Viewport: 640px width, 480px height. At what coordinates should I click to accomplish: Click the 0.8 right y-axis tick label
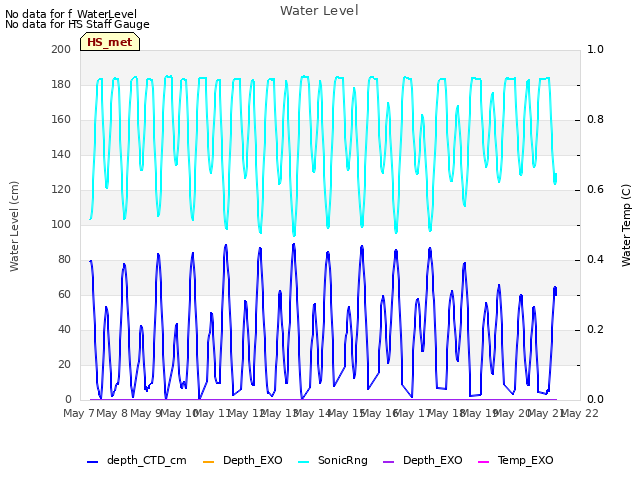point(595,120)
